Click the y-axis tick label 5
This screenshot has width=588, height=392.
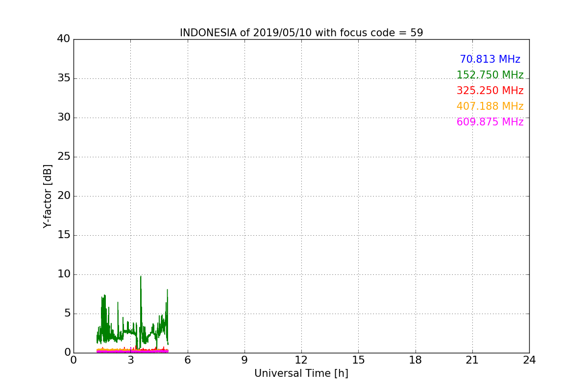(67, 314)
